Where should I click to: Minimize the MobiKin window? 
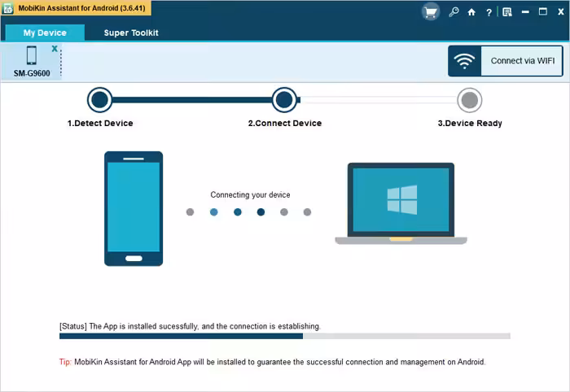[x=525, y=12]
